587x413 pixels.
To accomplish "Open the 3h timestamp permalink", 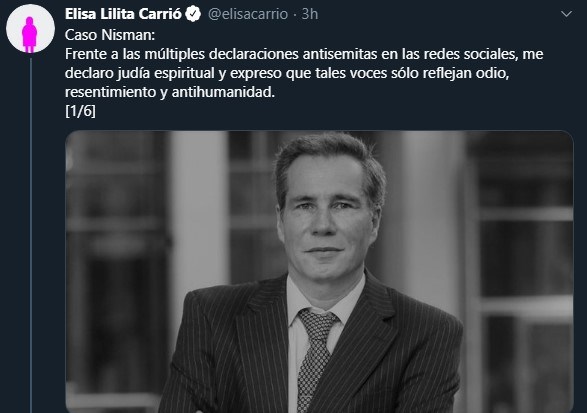I will click(310, 14).
